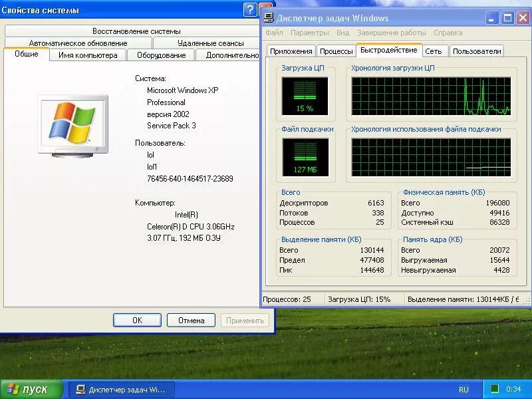Viewport: 532px width, 399px height.
Task: Open the Вид menu
Action: coord(342,33)
